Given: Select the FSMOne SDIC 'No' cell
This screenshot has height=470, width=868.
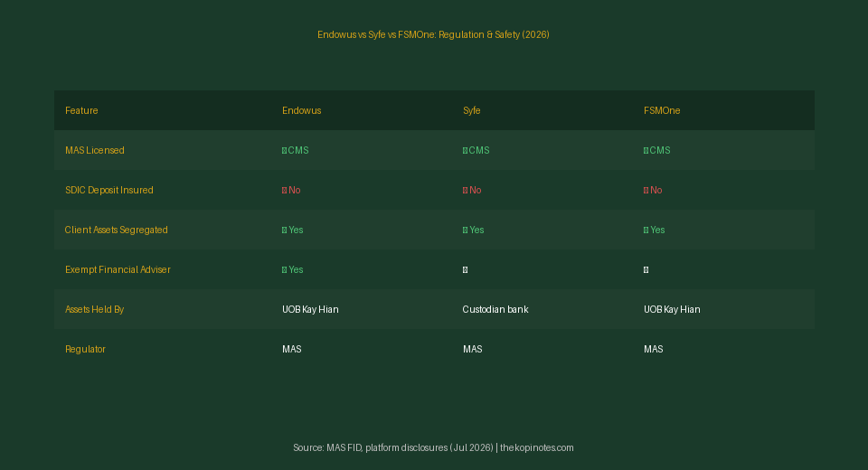Looking at the screenshot, I should [653, 191].
